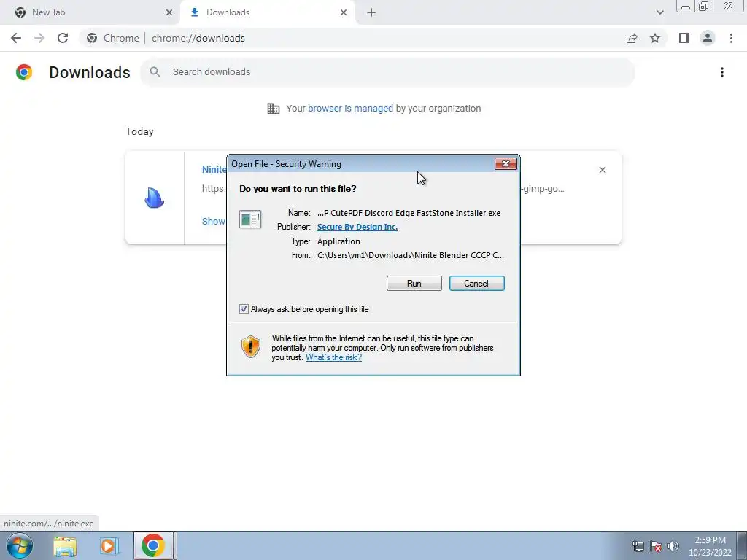
Task: Open the volume speaker tray icon
Action: [x=673, y=546]
